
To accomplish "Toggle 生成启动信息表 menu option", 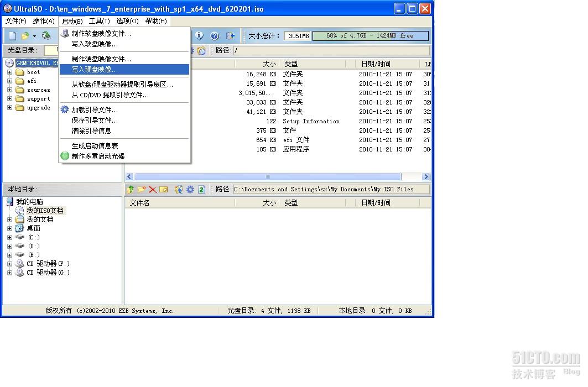I will point(124,146).
